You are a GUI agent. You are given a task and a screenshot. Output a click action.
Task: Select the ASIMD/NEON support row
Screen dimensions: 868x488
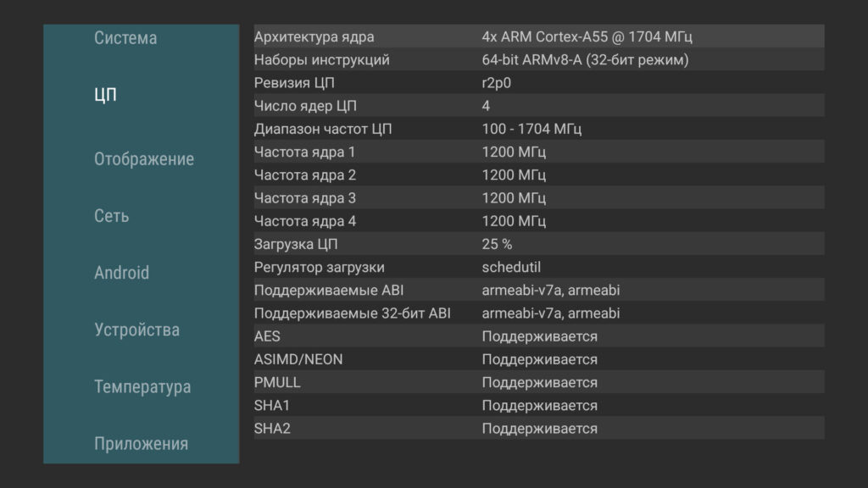point(538,359)
